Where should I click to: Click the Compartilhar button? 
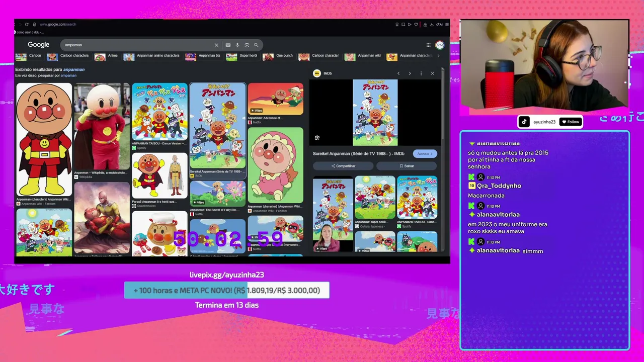(x=343, y=166)
